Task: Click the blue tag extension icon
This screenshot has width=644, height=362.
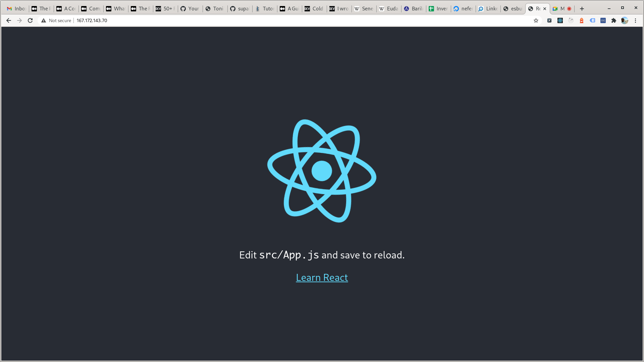Action: (592, 20)
